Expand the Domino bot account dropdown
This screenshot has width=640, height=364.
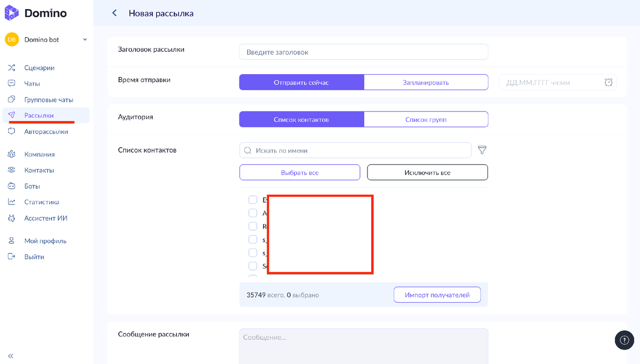[85, 39]
